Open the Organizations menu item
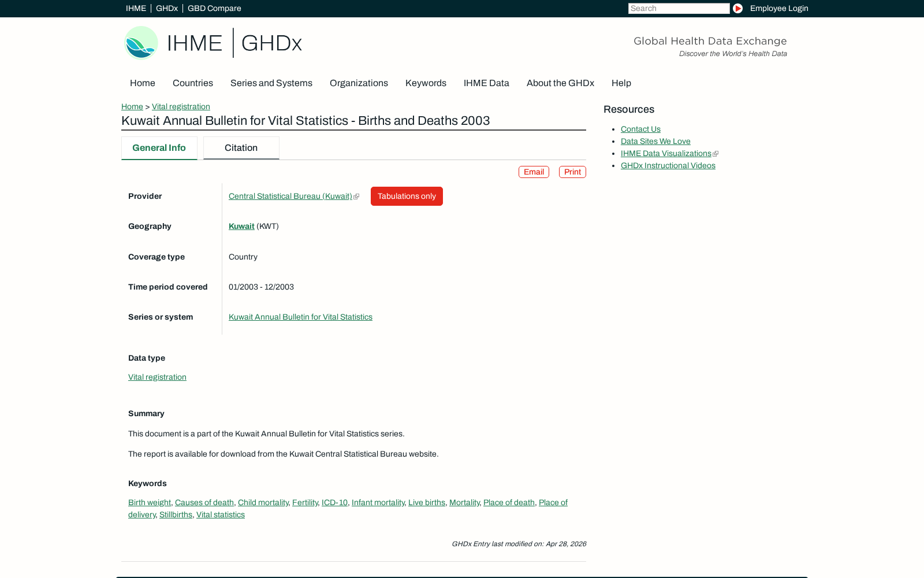This screenshot has width=924, height=578. (359, 83)
